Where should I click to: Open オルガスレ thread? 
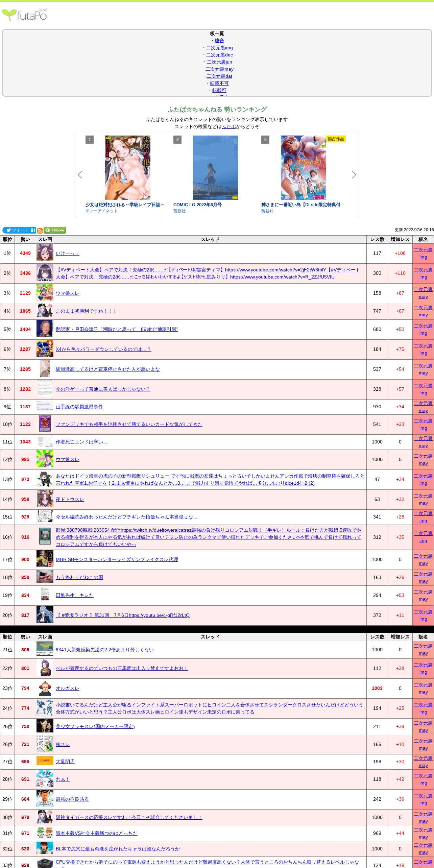click(68, 688)
